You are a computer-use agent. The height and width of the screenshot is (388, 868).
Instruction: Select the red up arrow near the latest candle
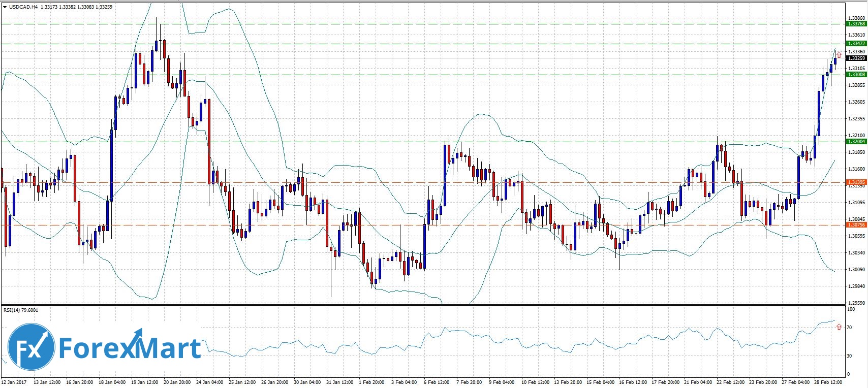point(839,55)
